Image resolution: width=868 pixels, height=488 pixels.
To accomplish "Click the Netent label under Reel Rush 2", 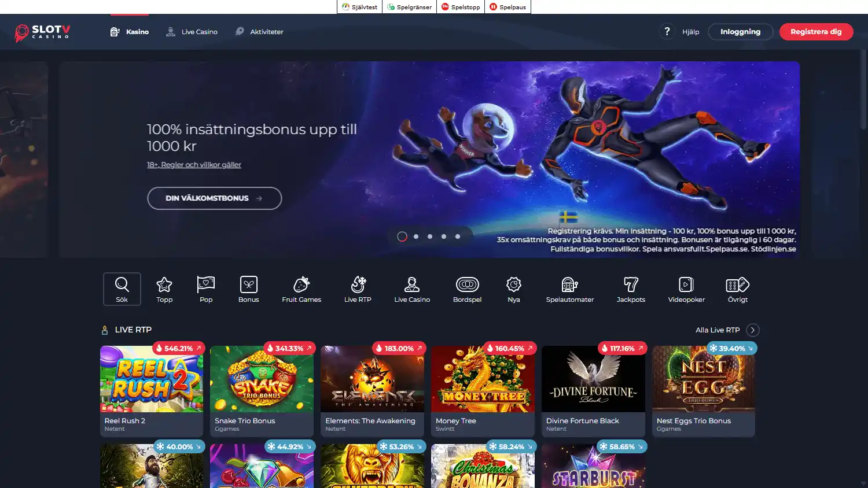I will (114, 429).
